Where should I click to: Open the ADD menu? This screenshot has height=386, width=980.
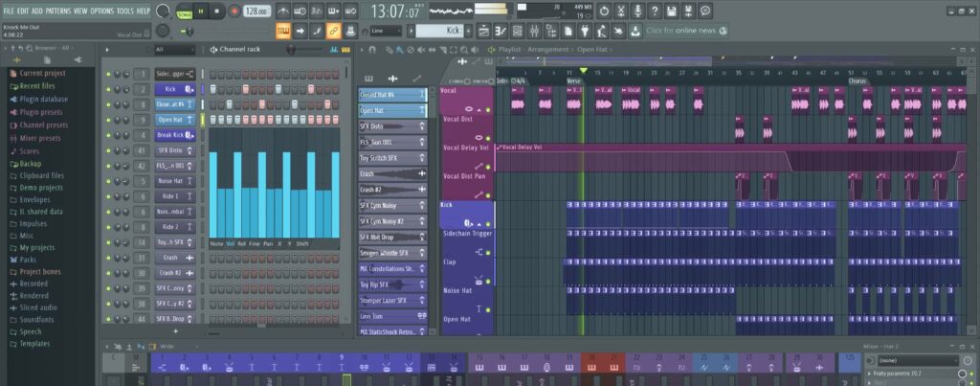pos(37,11)
